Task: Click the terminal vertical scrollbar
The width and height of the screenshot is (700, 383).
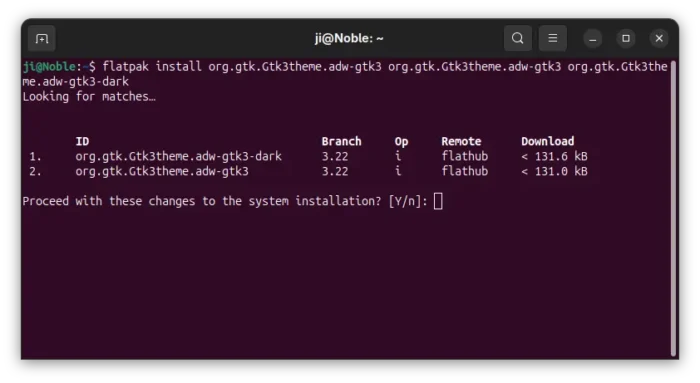Action: (x=673, y=208)
